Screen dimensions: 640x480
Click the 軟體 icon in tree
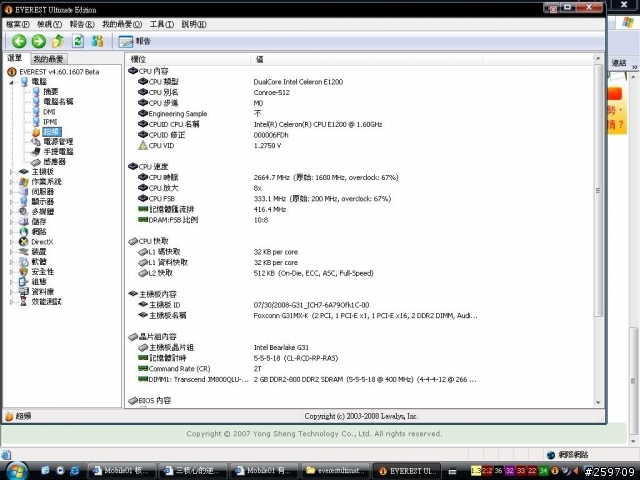click(24, 262)
